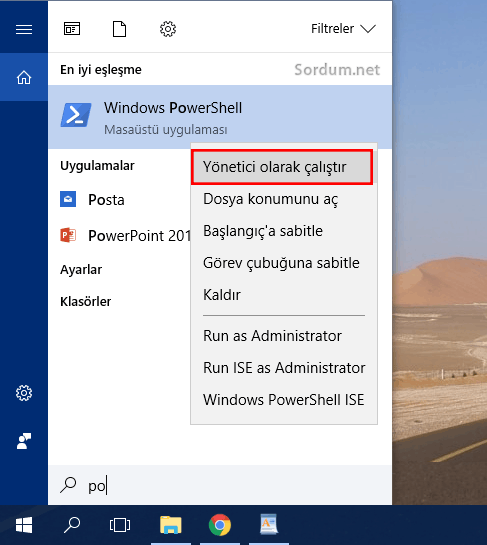Select the Home icon in the sidebar

pos(24,77)
